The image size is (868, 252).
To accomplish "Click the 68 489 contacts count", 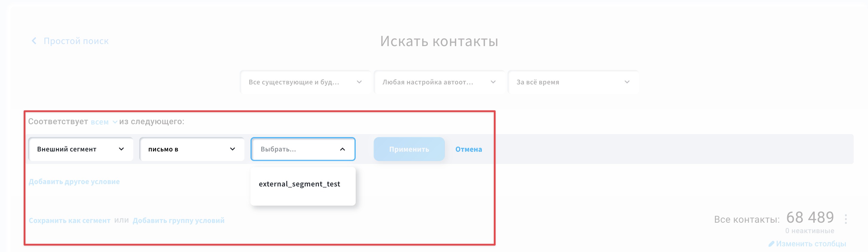I will point(810,218).
